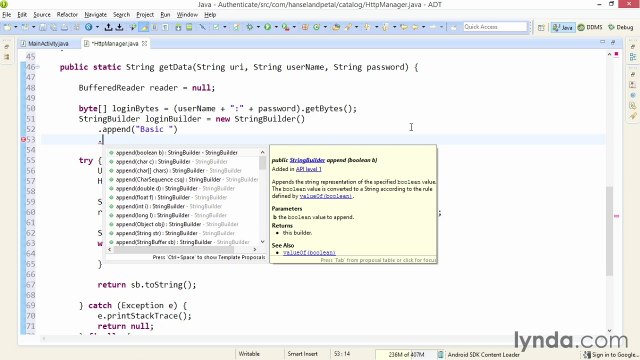Switch to the Debug perspective
The width and height of the screenshot is (640, 360).
(620, 27)
